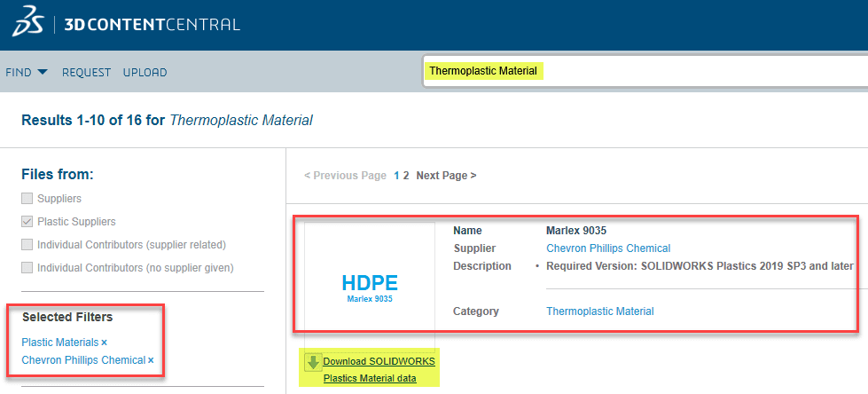Click the green download arrow icon

tap(313, 362)
